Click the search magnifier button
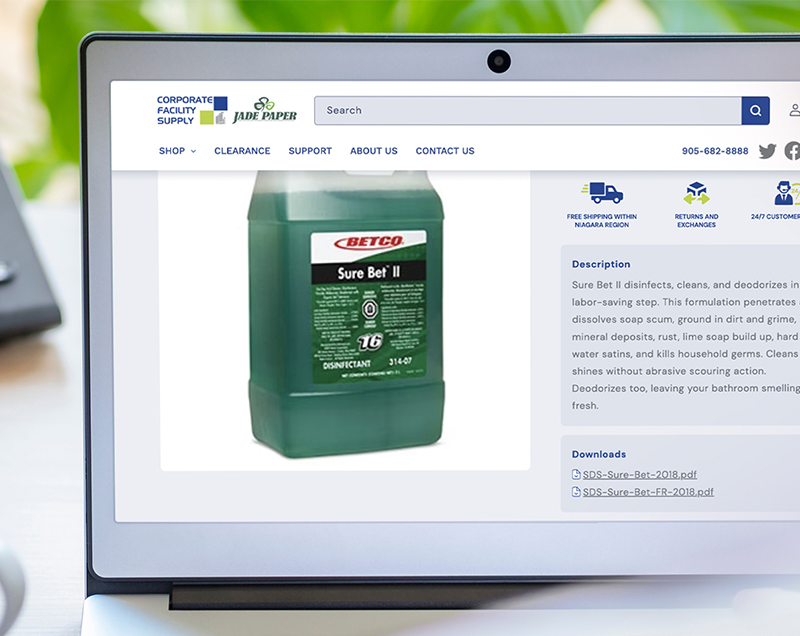This screenshot has height=636, width=800. [x=755, y=111]
